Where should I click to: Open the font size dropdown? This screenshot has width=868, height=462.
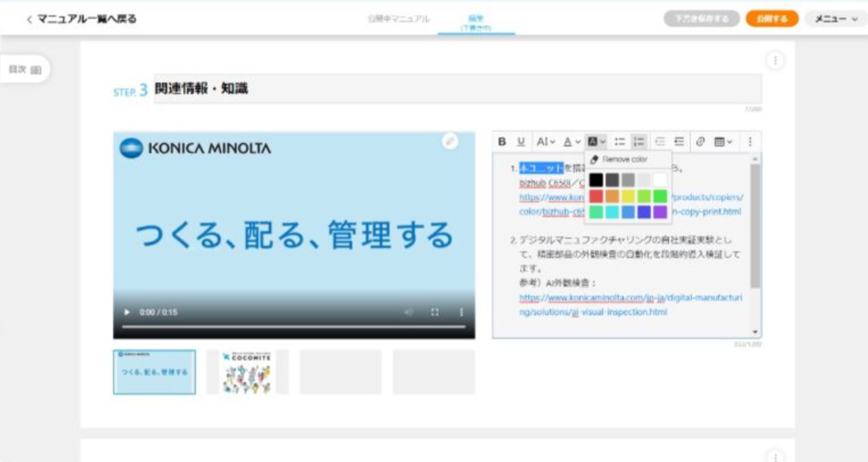coord(546,142)
